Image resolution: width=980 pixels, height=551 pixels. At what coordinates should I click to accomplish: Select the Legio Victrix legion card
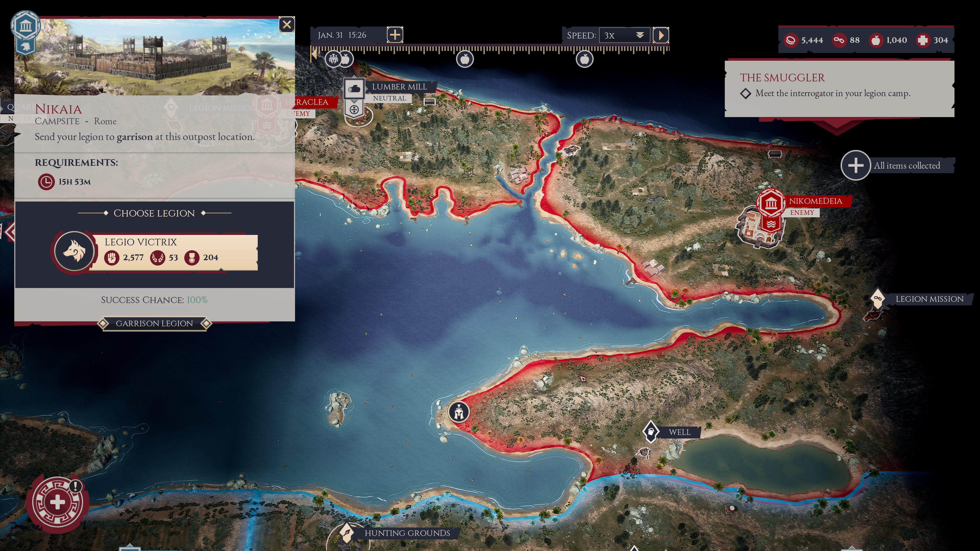point(155,252)
